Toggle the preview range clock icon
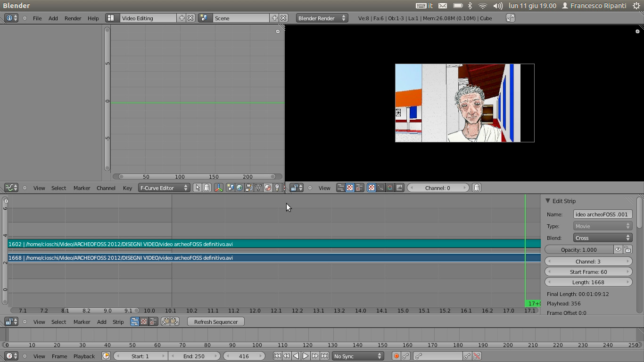 pos(106,356)
